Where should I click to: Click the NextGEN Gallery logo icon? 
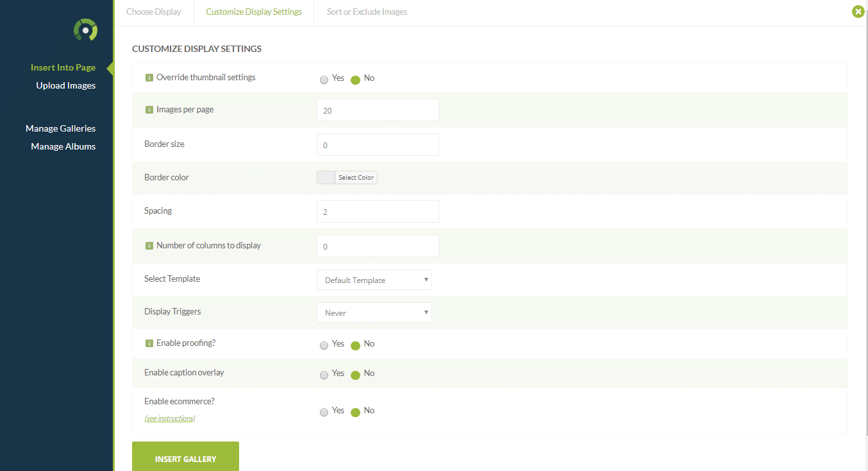click(x=85, y=30)
